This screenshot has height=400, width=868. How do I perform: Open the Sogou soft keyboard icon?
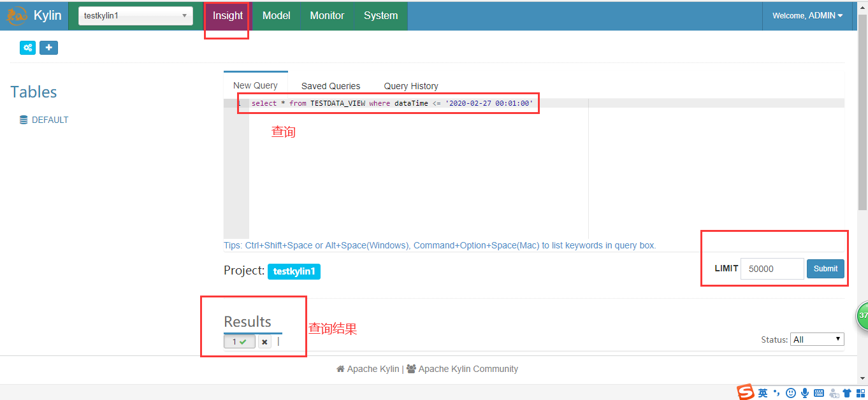click(x=819, y=393)
